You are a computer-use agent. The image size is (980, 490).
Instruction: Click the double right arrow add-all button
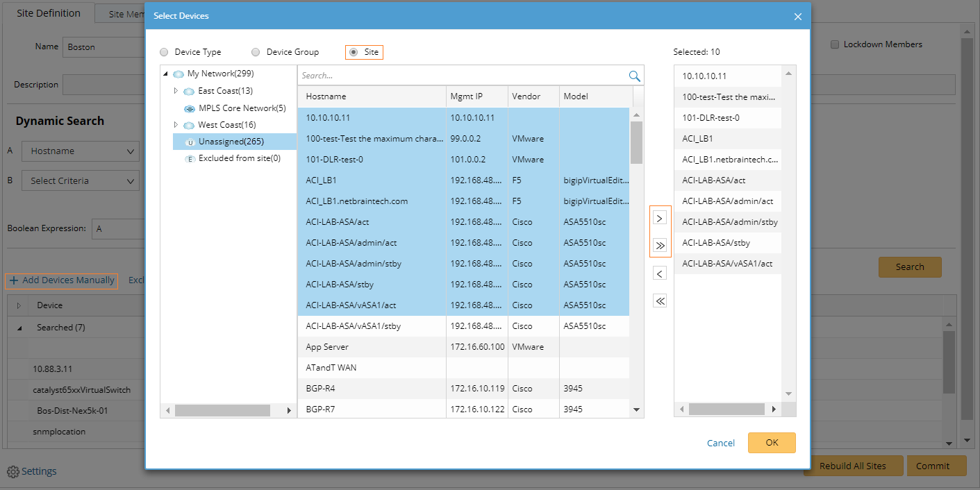pos(660,245)
